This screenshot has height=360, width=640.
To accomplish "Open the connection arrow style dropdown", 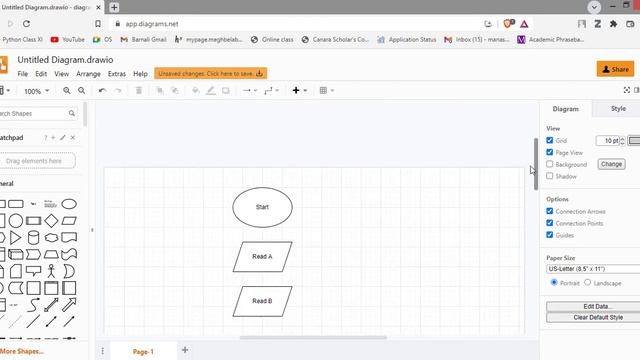I will pyautogui.click(x=249, y=91).
